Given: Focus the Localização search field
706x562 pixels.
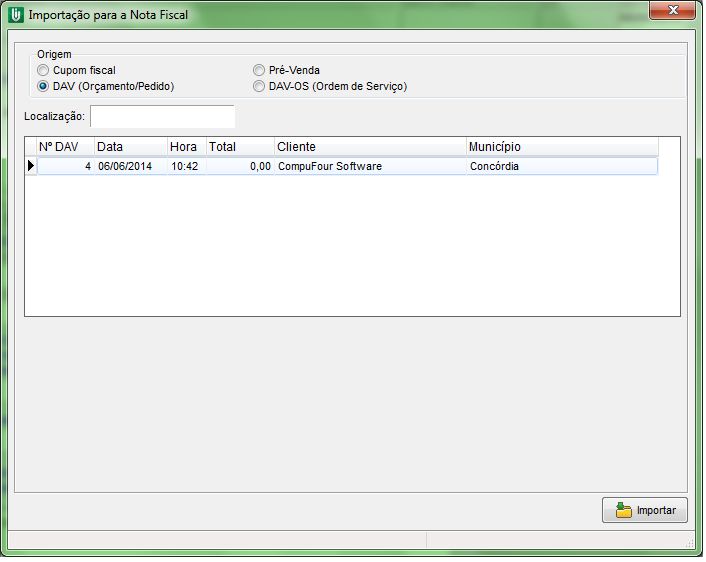Looking at the screenshot, I should pyautogui.click(x=162, y=117).
